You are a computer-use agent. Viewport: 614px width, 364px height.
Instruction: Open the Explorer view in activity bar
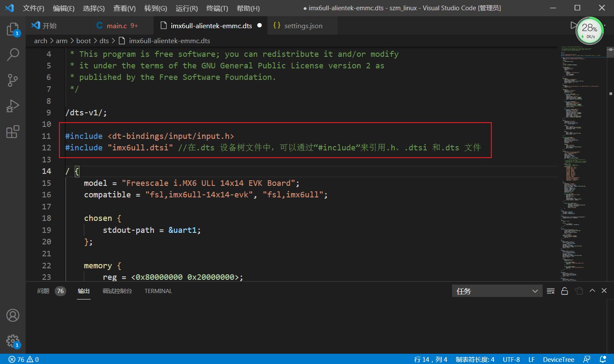[x=13, y=29]
